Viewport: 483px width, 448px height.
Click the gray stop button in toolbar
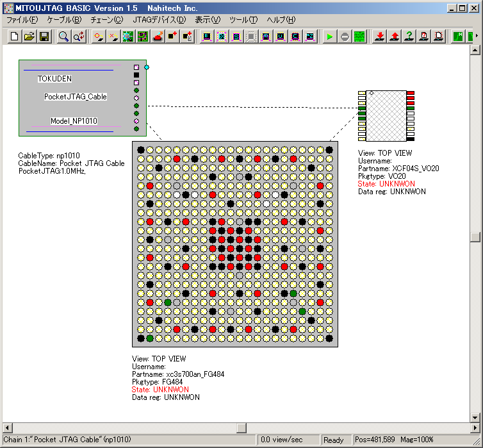[x=345, y=37]
